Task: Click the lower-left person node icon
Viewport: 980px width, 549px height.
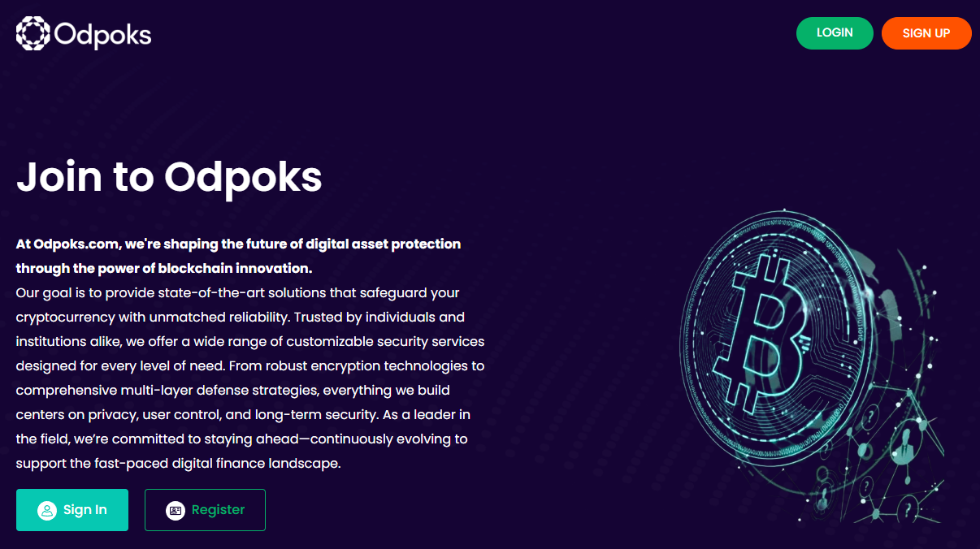Action: click(823, 497)
